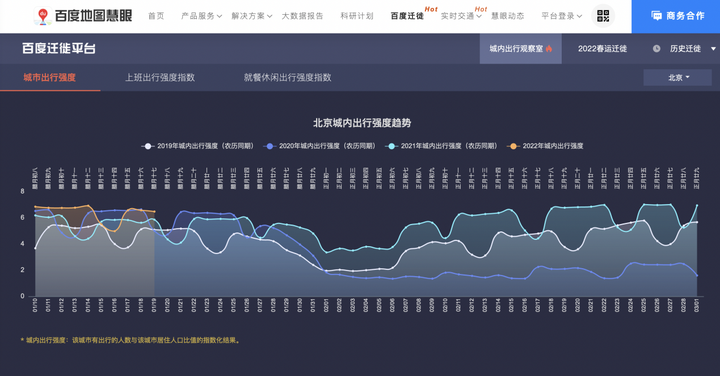720x376 pixels.
Task: Open 百度迁徙 in the nav bar
Action: pos(407,16)
